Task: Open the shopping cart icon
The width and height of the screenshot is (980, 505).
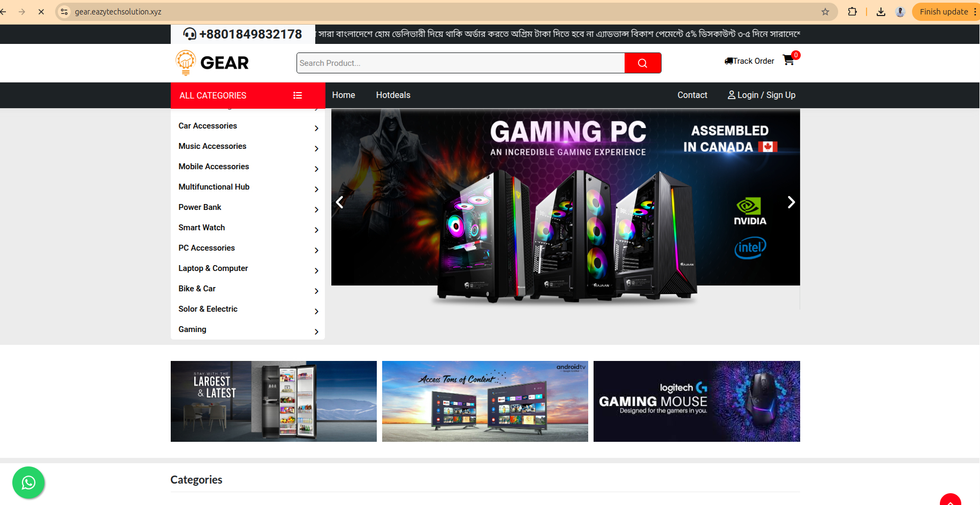Action: (788, 61)
